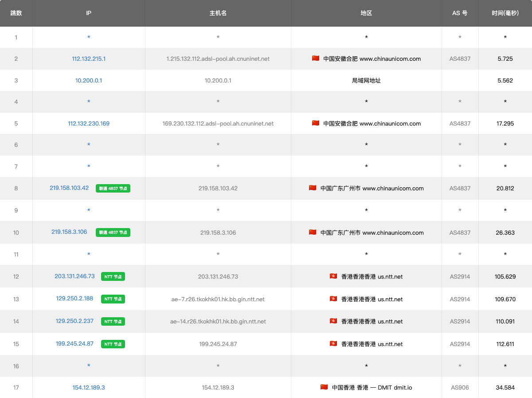Open the IP link 219.158.3.106
532x398 pixels.
pos(69,232)
